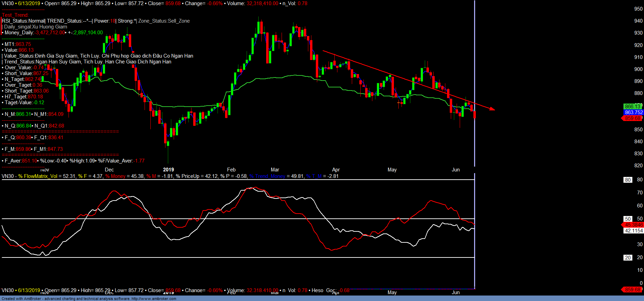Image resolution: width=644 pixels, height=301 pixels.
Task: Click the green 866.13 price axis marker
Action: click(x=632, y=107)
